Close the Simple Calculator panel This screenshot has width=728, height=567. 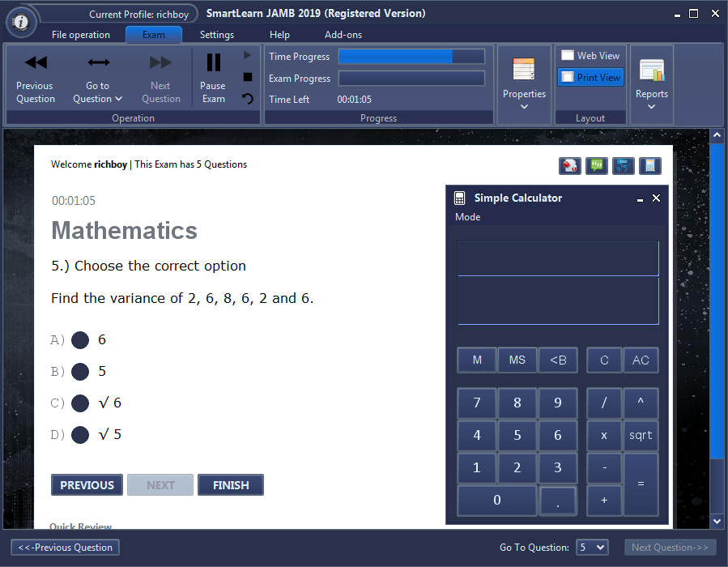pos(656,198)
